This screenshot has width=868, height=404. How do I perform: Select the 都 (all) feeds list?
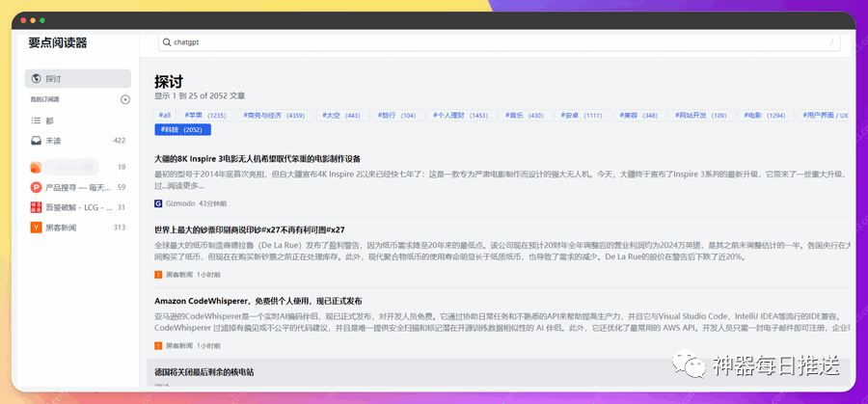[x=78, y=121]
